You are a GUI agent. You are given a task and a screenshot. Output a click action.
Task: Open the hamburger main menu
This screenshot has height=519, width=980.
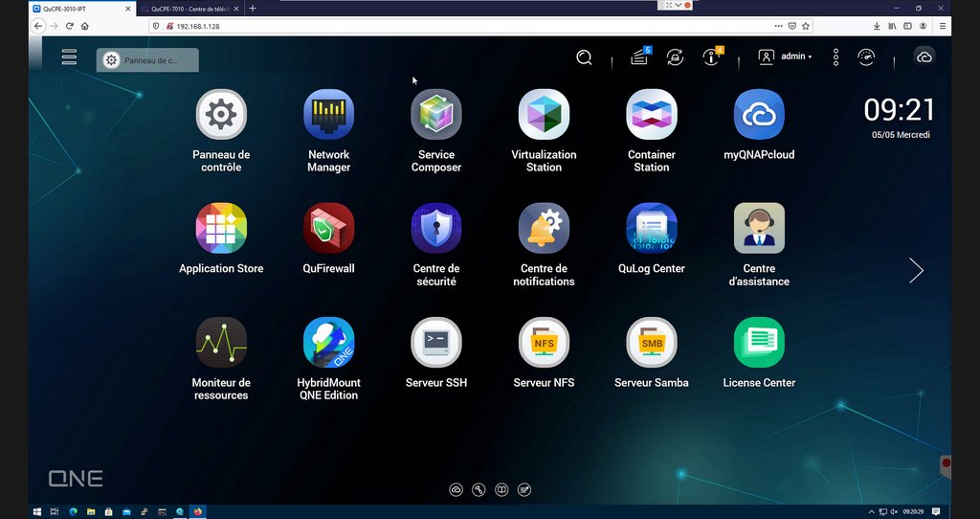pos(69,56)
